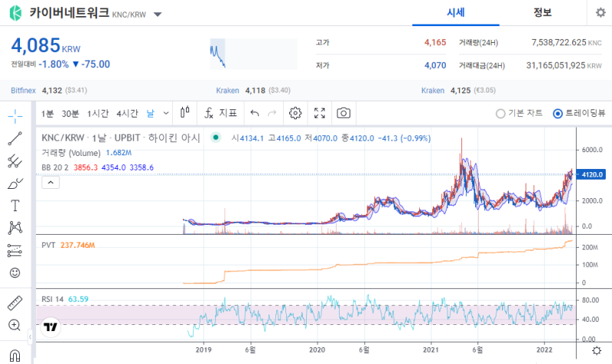Select the XABCD pattern tool

[x=15, y=228]
